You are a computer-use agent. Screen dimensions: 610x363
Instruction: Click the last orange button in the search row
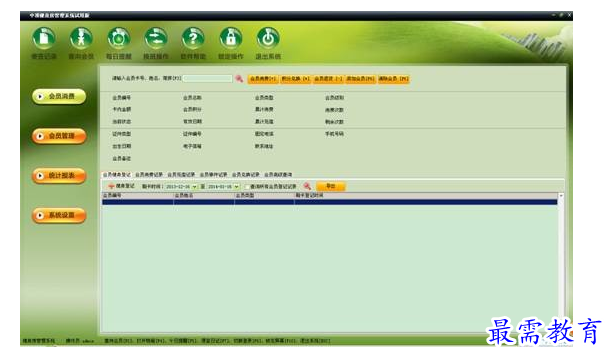[393, 79]
